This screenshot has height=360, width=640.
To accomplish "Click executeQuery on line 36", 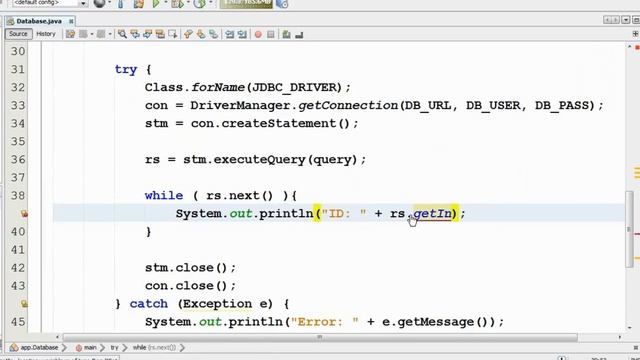I will point(259,160).
